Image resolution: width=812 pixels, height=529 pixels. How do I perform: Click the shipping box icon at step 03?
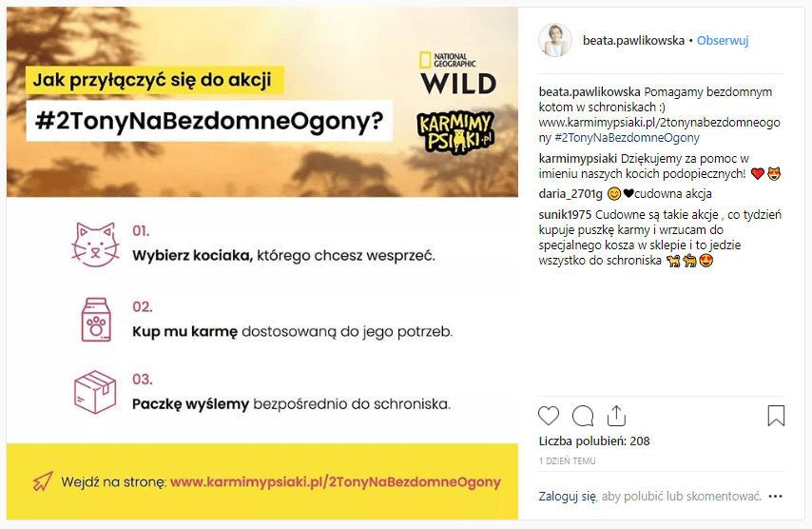tap(95, 391)
